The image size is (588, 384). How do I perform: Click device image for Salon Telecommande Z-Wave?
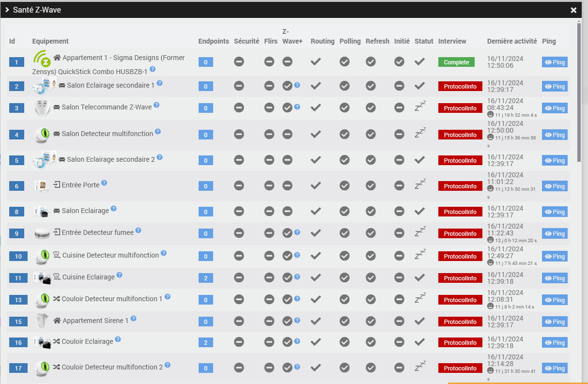click(x=42, y=108)
